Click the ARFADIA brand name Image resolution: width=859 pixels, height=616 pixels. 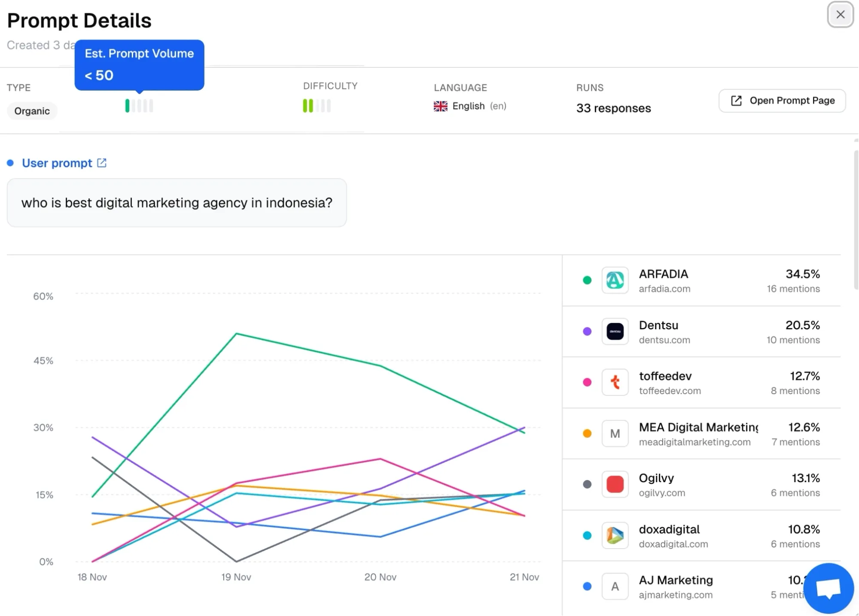tap(663, 274)
